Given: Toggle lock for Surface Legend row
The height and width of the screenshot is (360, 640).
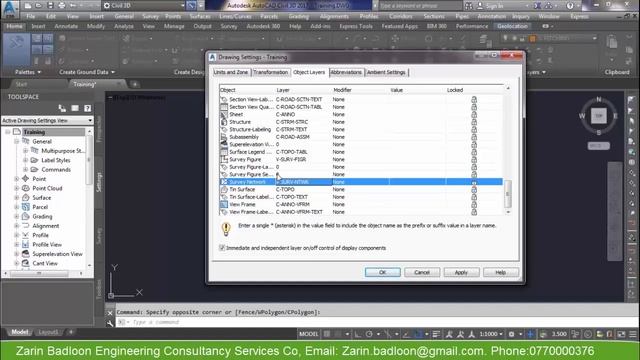Looking at the screenshot, I should tap(474, 152).
